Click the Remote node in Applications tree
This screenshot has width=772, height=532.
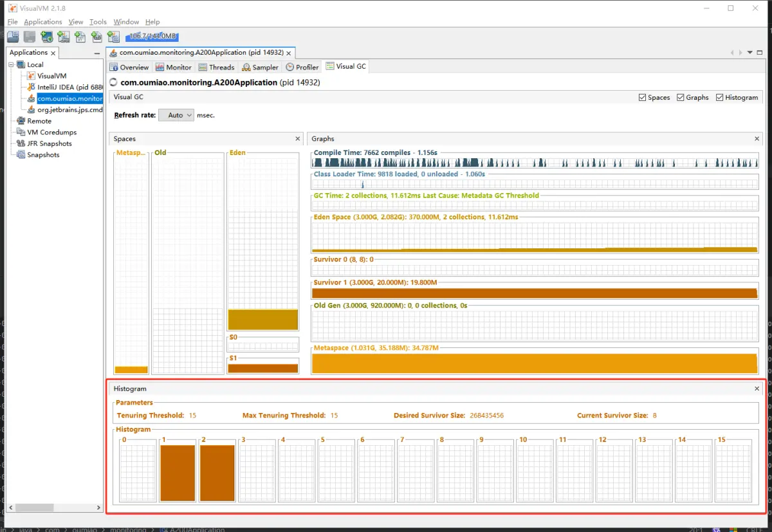click(x=39, y=121)
